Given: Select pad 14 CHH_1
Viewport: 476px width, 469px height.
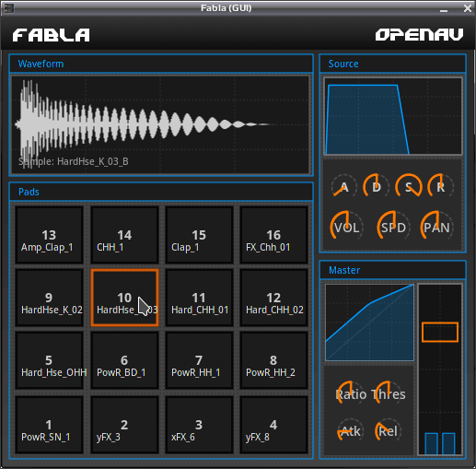Looking at the screenshot, I should coord(124,235).
